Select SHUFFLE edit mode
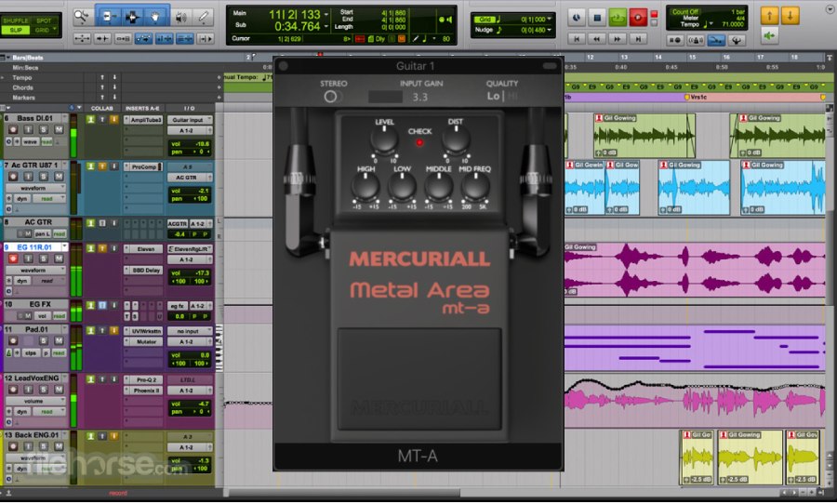 pos(17,18)
